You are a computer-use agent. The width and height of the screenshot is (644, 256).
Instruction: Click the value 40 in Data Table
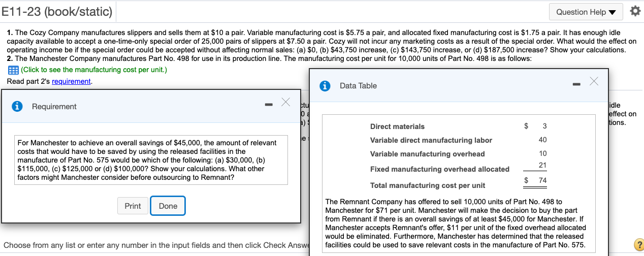542,140
